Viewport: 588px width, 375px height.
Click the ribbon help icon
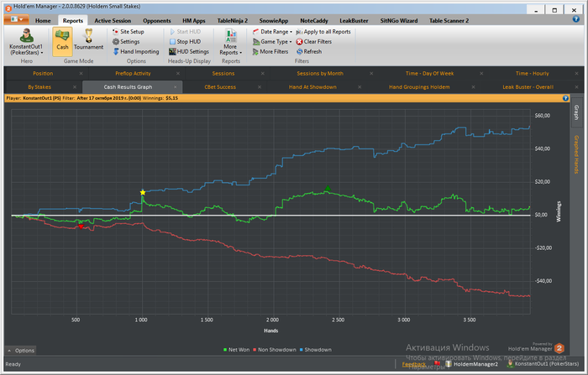click(576, 19)
